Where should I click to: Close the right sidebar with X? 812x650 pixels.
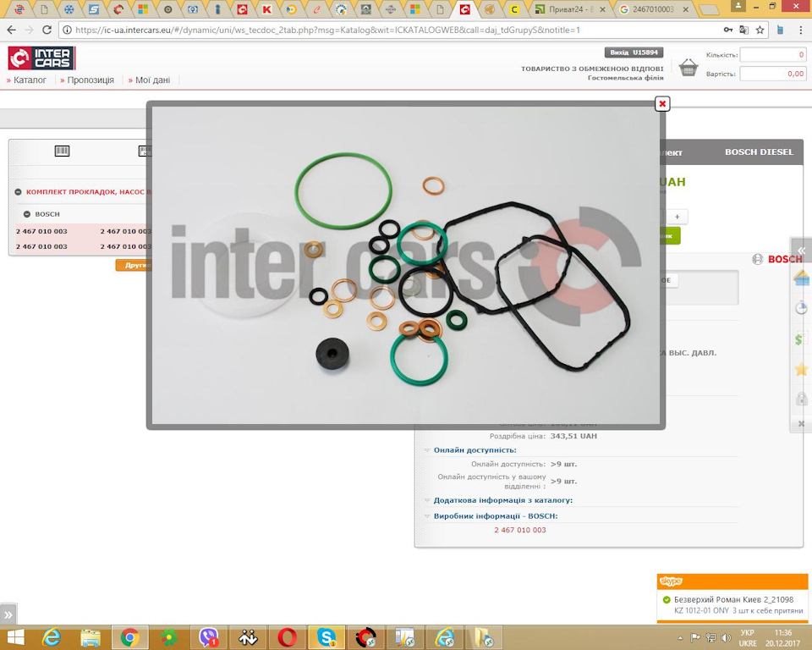point(801,423)
